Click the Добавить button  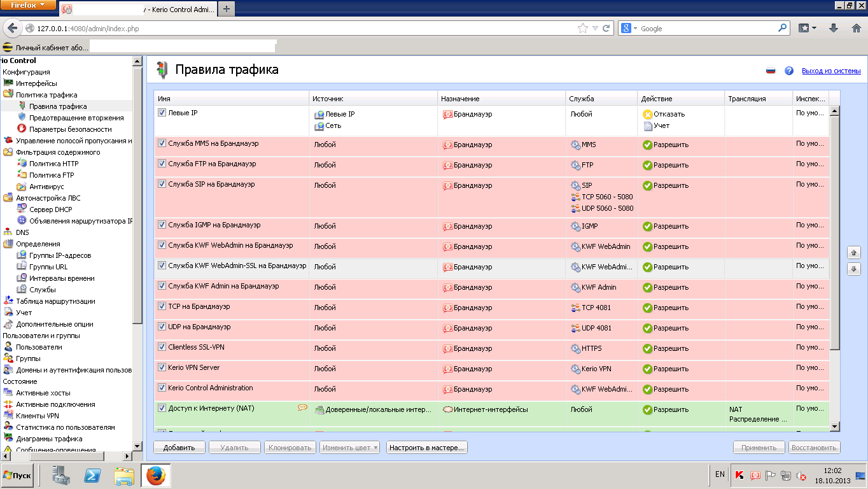pyautogui.click(x=179, y=448)
